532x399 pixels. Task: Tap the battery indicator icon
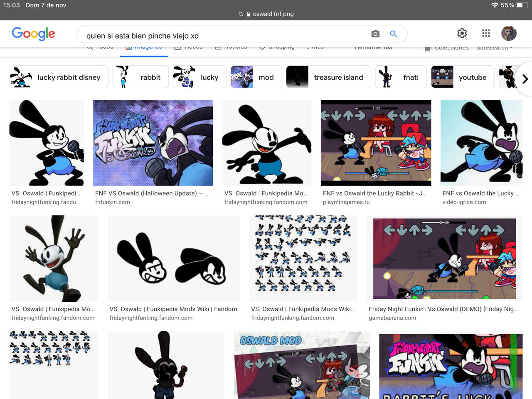tap(522, 5)
